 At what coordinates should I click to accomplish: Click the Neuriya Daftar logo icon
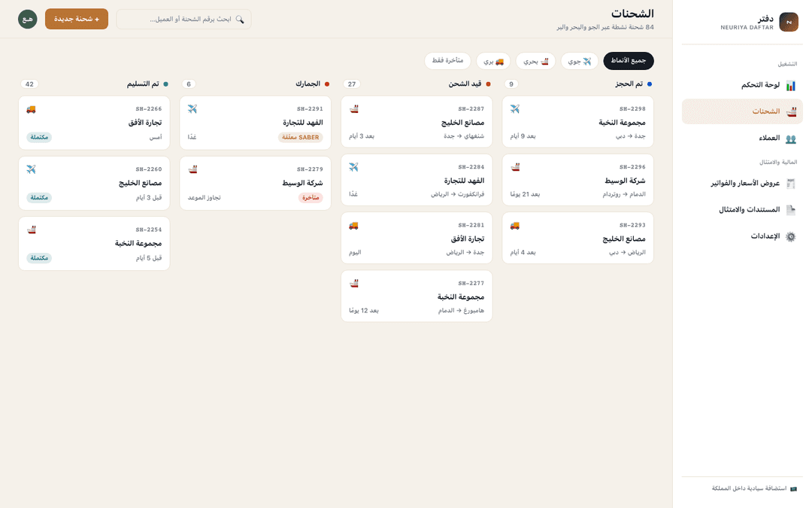click(789, 23)
